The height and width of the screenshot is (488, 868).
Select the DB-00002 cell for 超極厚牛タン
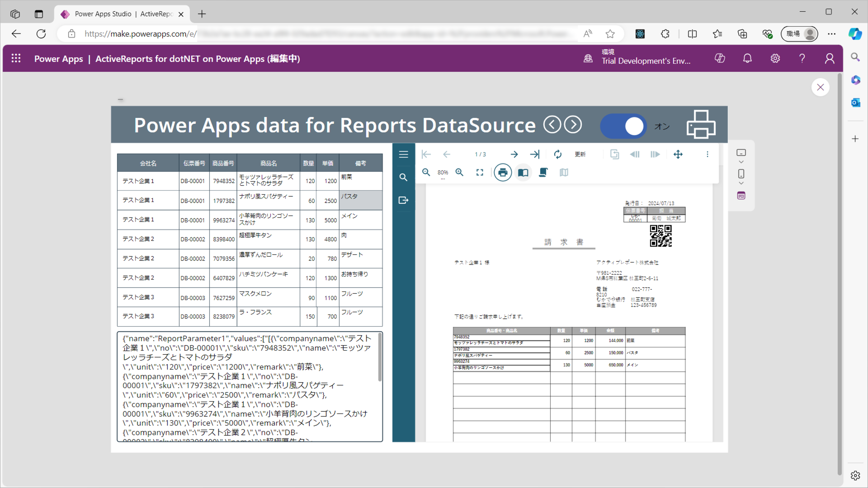(194, 239)
